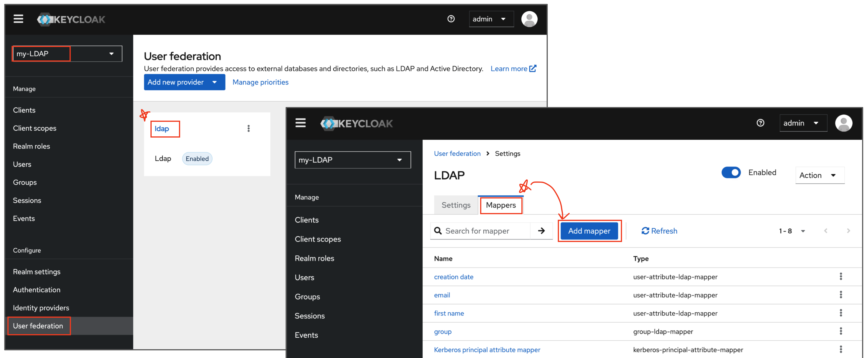This screenshot has height=358, width=868.
Task: Go to previous page of mappers
Action: click(826, 231)
